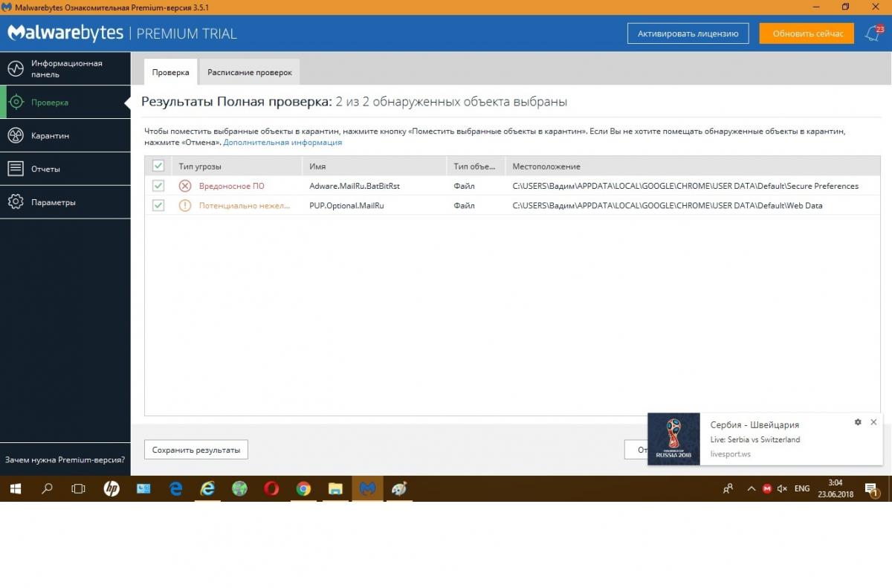The image size is (892, 588).
Task: Select the Adware.MailRu.BatBitRst name cell
Action: (355, 186)
